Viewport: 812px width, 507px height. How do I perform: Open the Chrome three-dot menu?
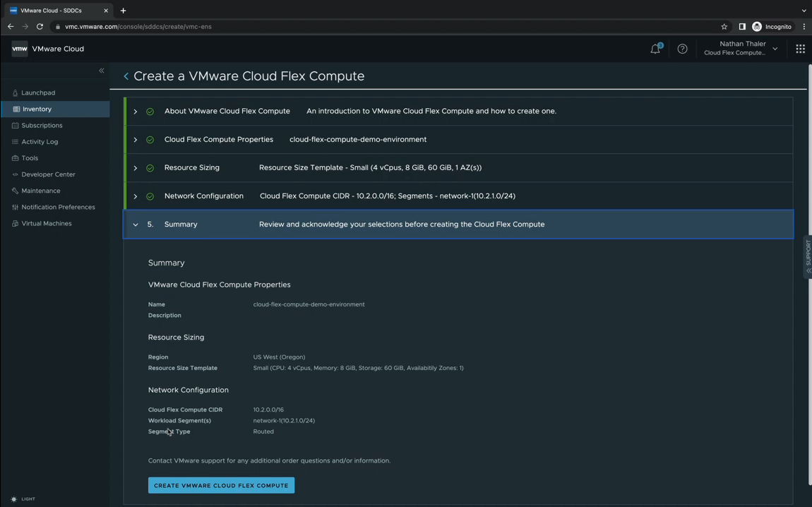point(804,26)
